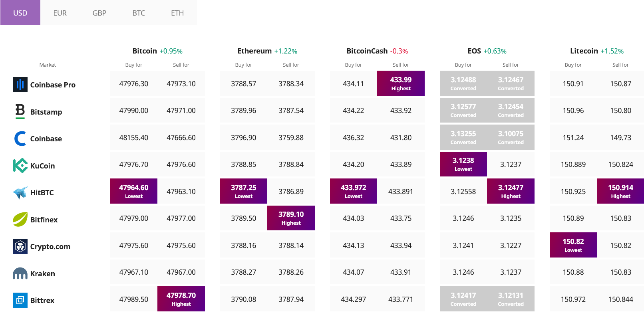The width and height of the screenshot is (644, 313).
Task: Click Coinbase Bitcoin buy price 48155.40
Action: (x=134, y=137)
